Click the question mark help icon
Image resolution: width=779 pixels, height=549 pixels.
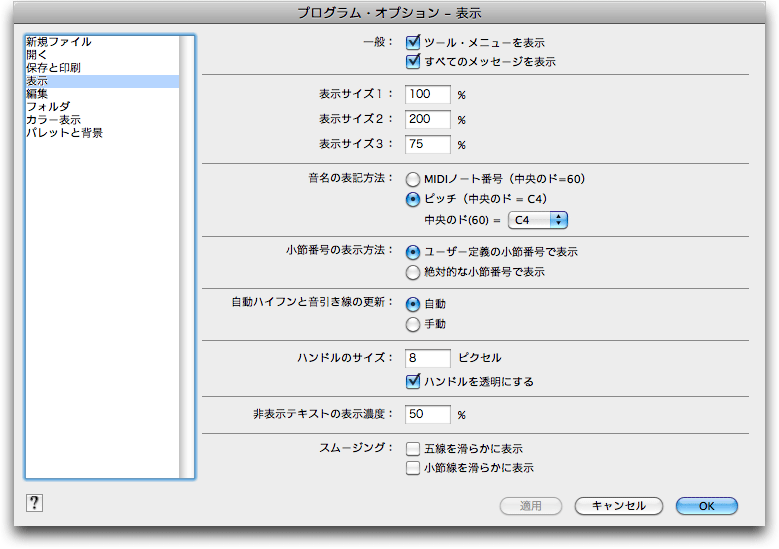pyautogui.click(x=34, y=503)
